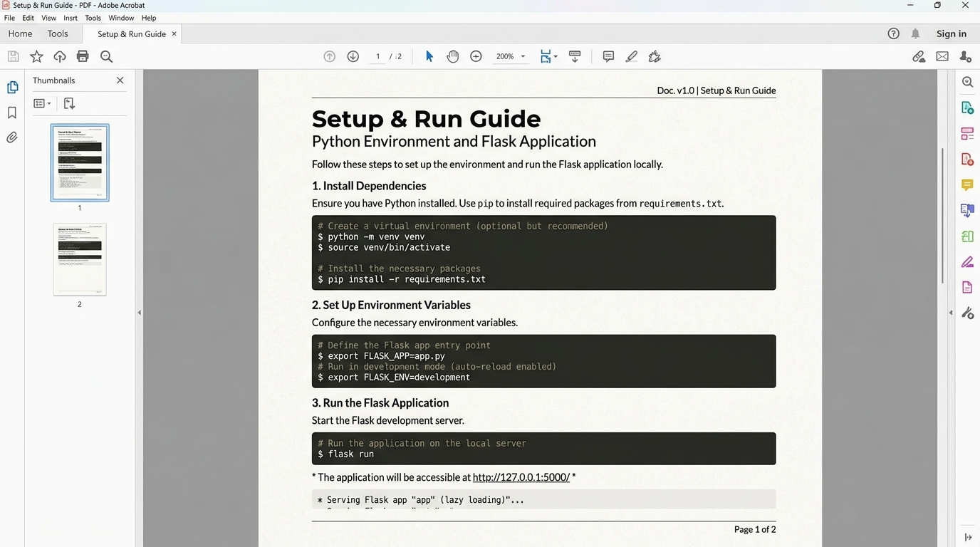Open the Sign document tool
The width and height of the screenshot is (980, 547).
pos(655,56)
